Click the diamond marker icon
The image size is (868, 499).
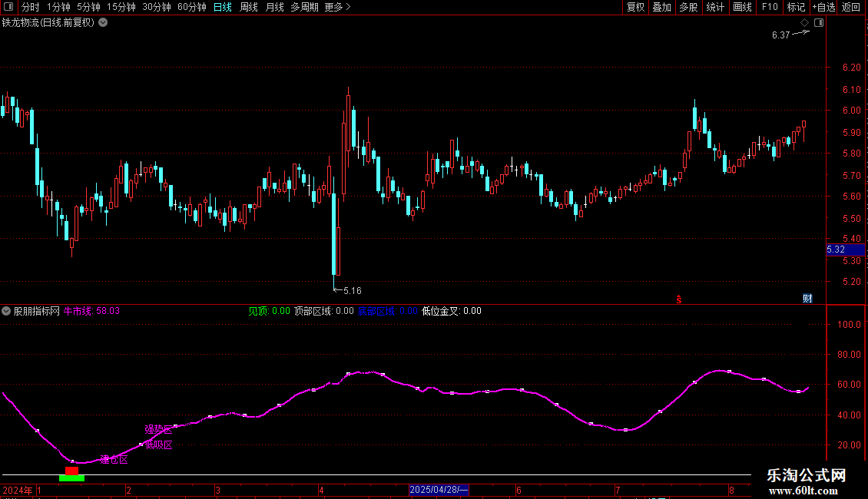[805, 23]
